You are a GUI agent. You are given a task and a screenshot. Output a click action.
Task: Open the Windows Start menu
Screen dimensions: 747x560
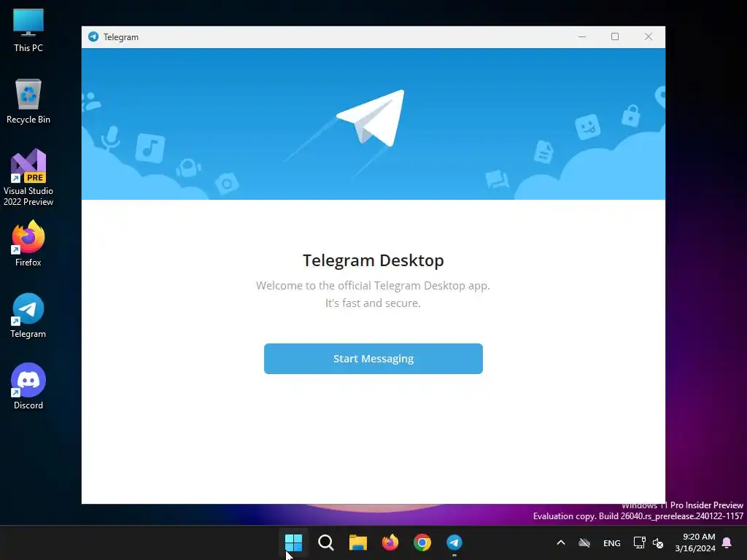click(293, 542)
